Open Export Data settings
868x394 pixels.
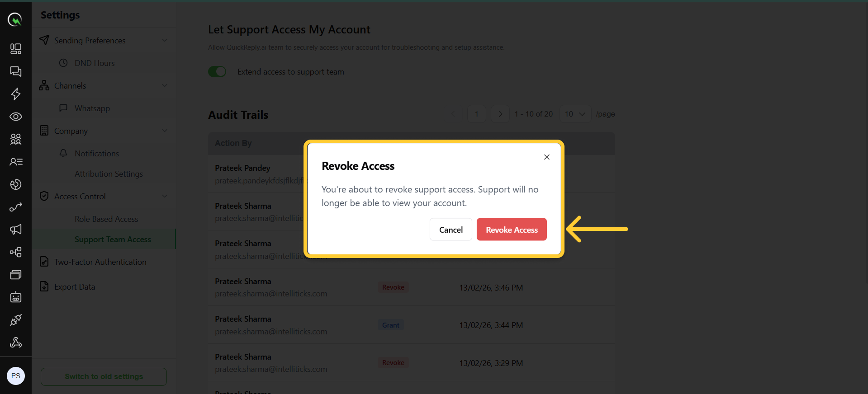point(75,287)
